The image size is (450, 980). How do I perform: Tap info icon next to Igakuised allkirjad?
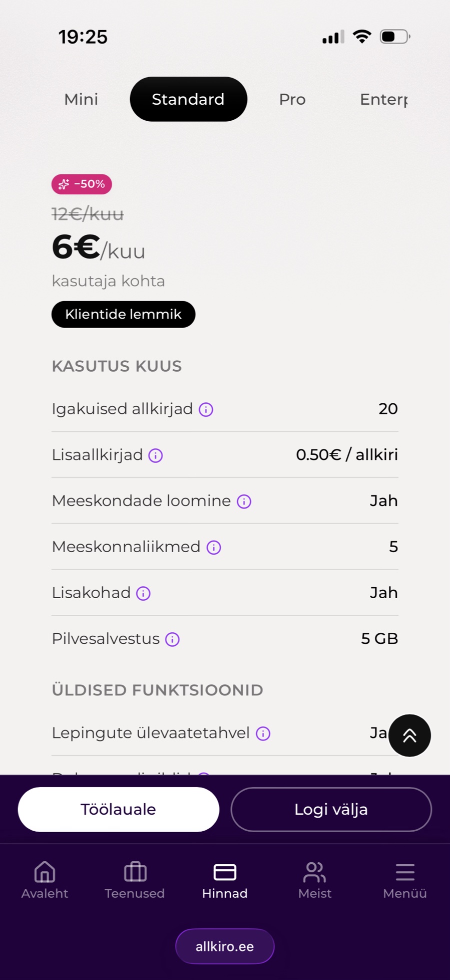pos(206,409)
